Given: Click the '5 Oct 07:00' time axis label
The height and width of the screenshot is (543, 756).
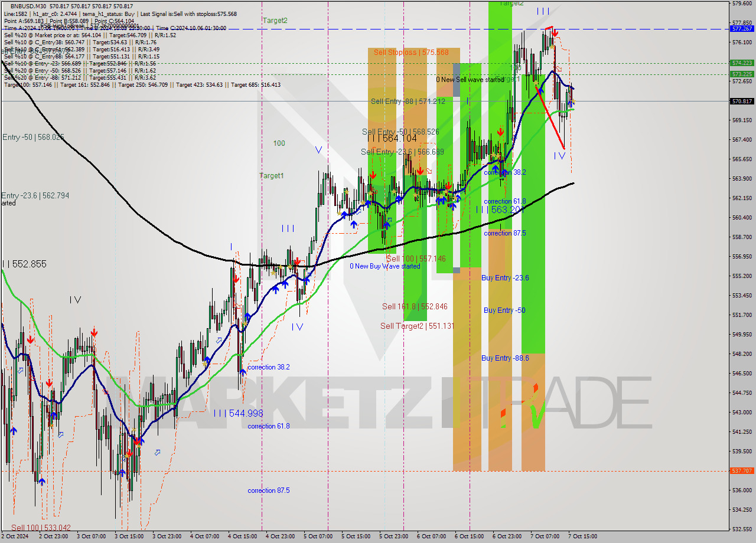Looking at the screenshot, I should [x=318, y=537].
